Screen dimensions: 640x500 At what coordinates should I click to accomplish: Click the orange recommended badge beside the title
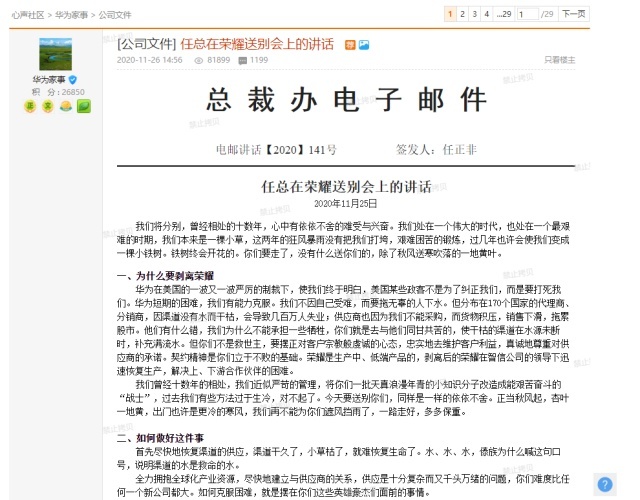(x=350, y=45)
